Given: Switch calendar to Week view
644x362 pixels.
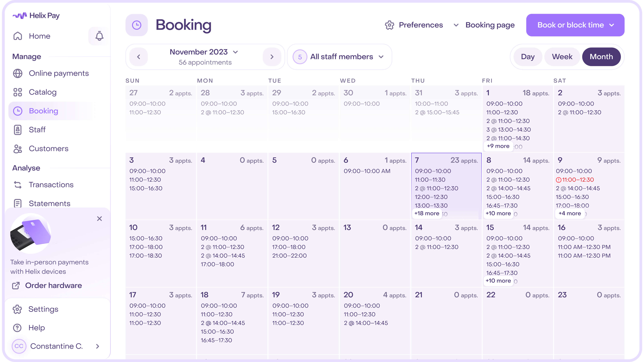Looking at the screenshot, I should [562, 57].
